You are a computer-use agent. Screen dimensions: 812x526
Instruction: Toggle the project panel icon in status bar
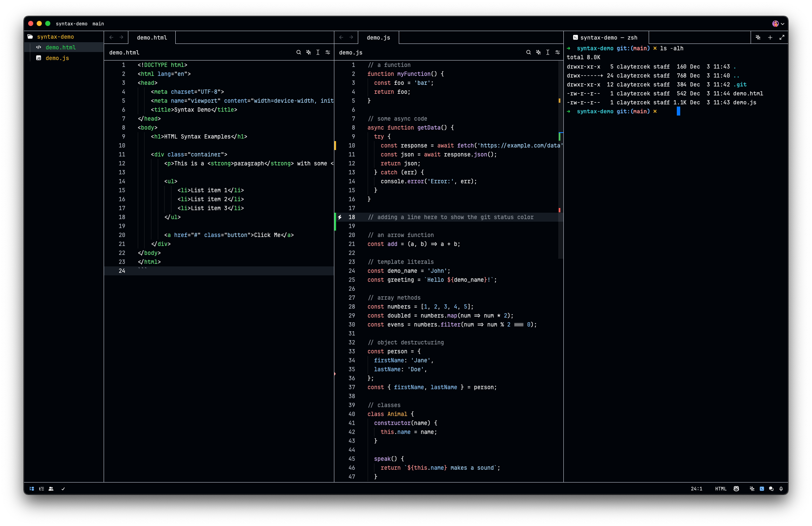pyautogui.click(x=32, y=489)
